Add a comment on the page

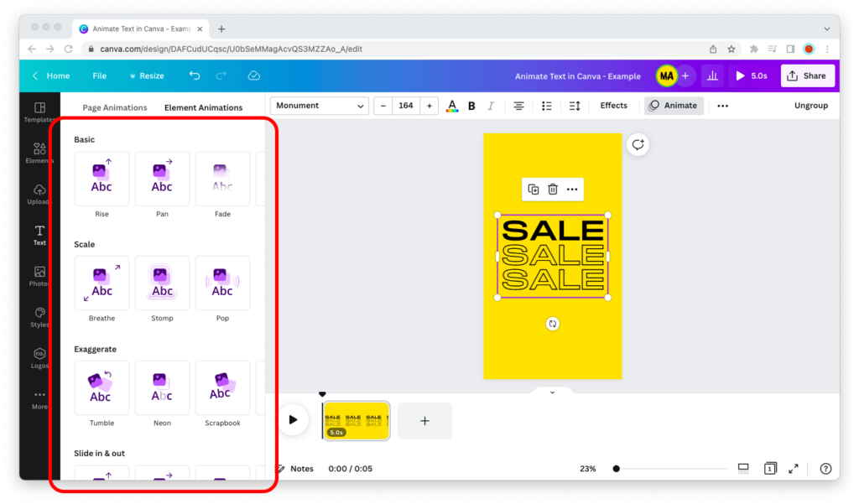638,145
